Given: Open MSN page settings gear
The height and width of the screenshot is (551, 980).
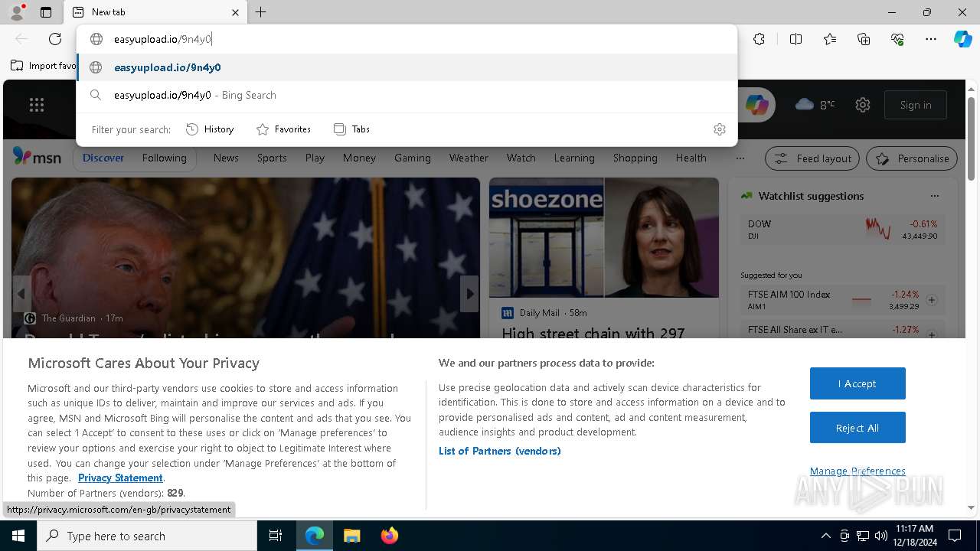Looking at the screenshot, I should [x=863, y=105].
